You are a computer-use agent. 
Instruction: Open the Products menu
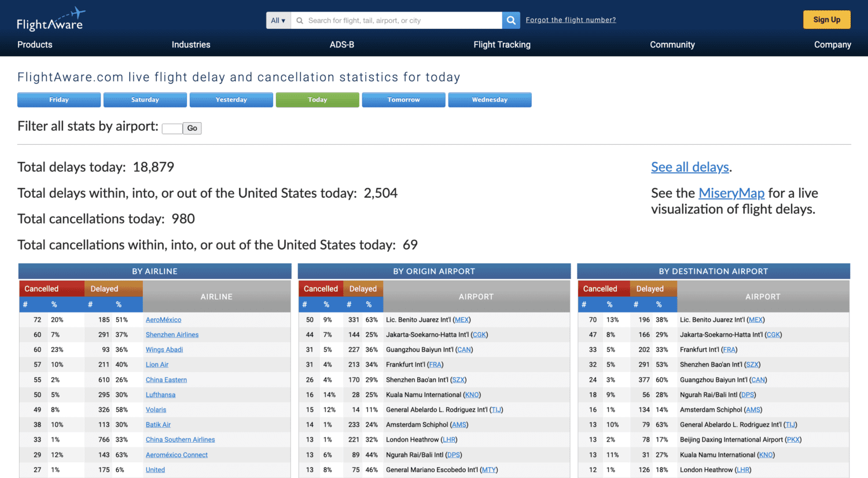(35, 45)
